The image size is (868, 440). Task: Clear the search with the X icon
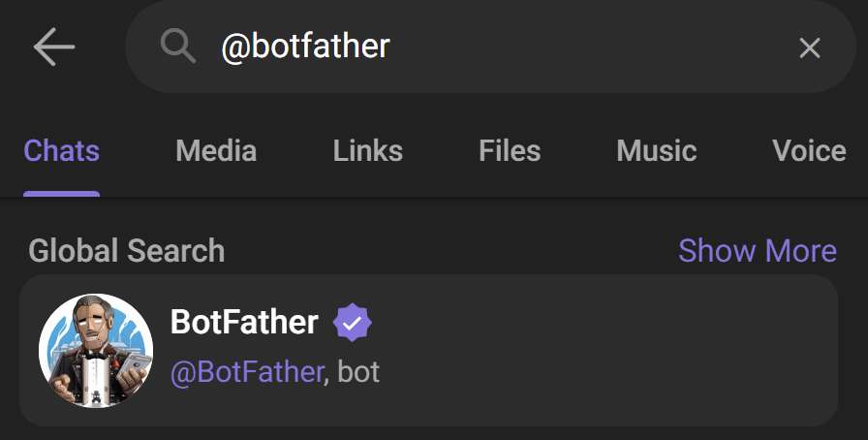coord(809,47)
